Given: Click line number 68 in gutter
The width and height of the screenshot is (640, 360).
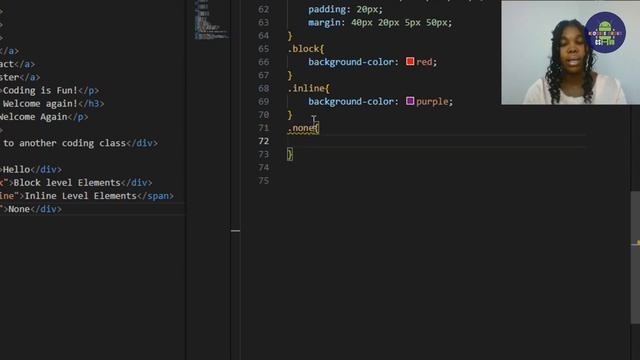Looking at the screenshot, I should [264, 89].
